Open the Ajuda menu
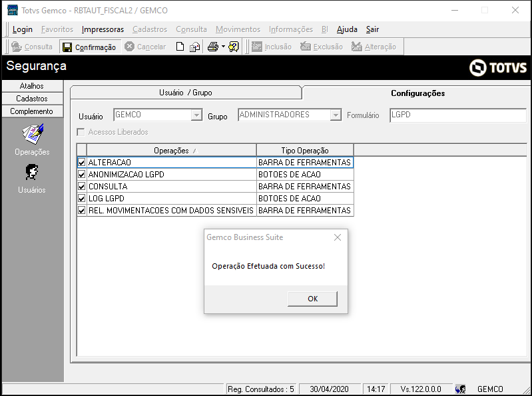Image resolution: width=532 pixels, height=396 pixels. [347, 29]
